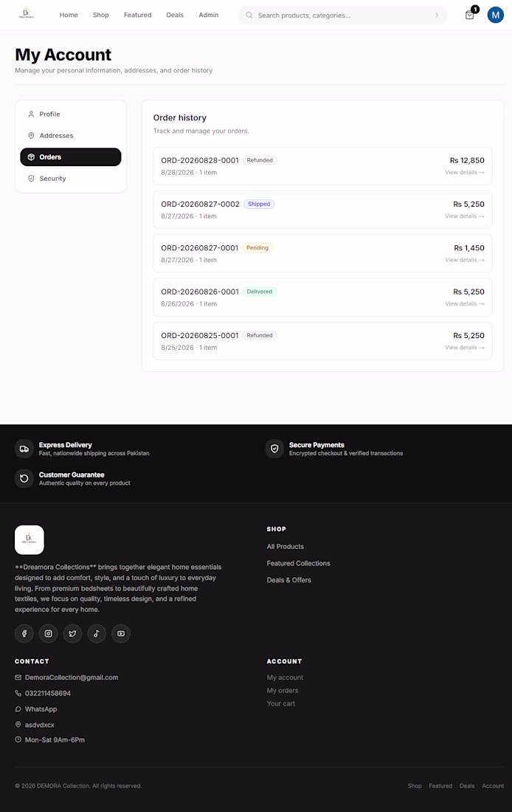Click the Addresses pin icon
This screenshot has width=512, height=812.
coord(31,136)
